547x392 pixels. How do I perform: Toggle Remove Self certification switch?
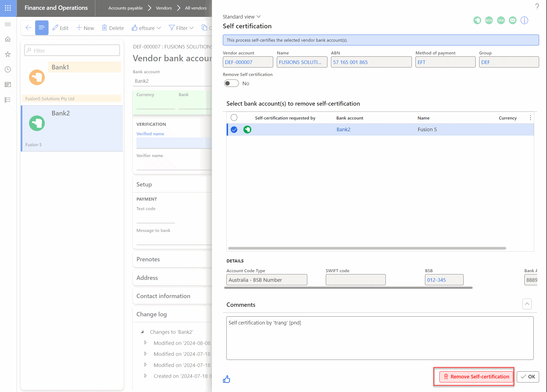tap(232, 83)
